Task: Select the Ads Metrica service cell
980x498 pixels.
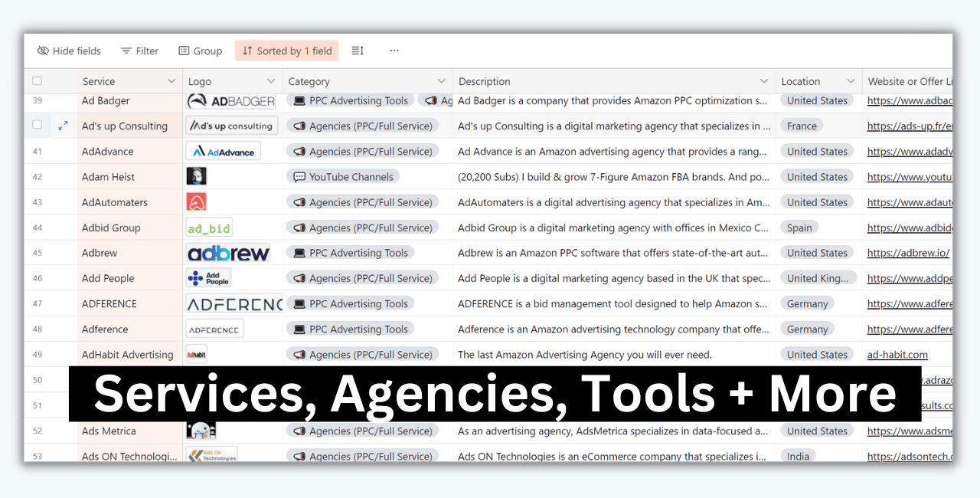Action: 130,431
